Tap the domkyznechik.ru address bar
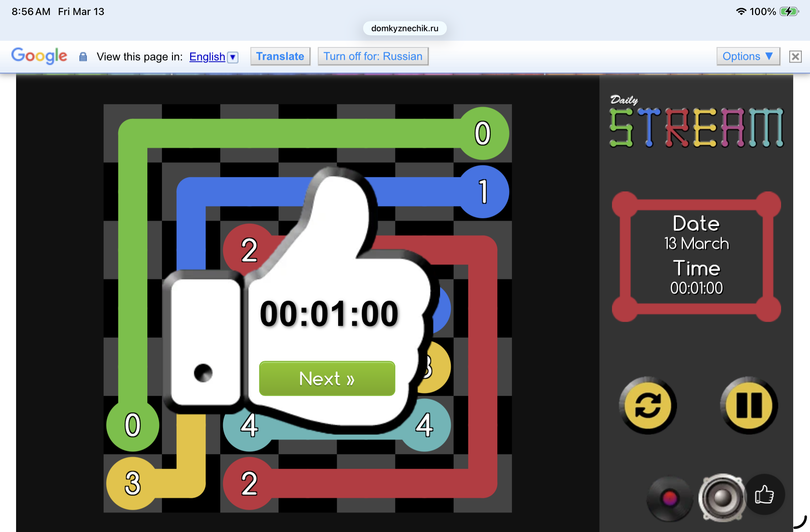Viewport: 810px width, 532px height. click(405, 29)
